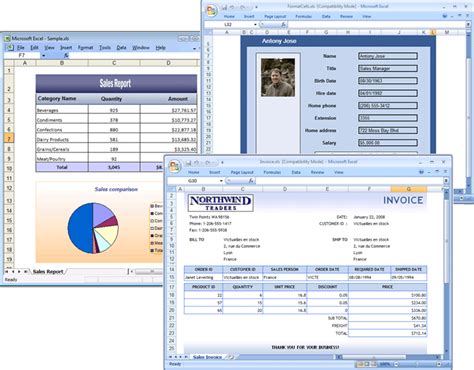Screen dimensions: 474x370
Task: Open the Office button in FormatCells window
Action: click(211, 10)
